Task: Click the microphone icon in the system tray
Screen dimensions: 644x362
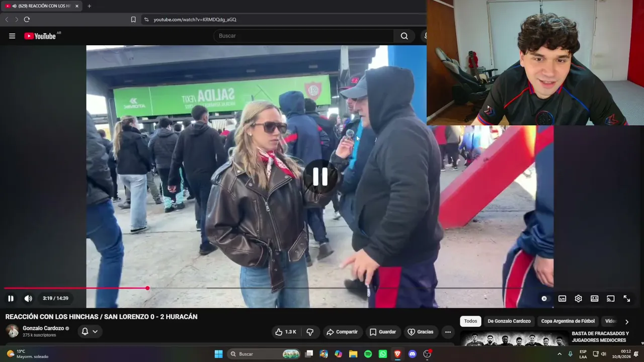Action: click(x=570, y=354)
